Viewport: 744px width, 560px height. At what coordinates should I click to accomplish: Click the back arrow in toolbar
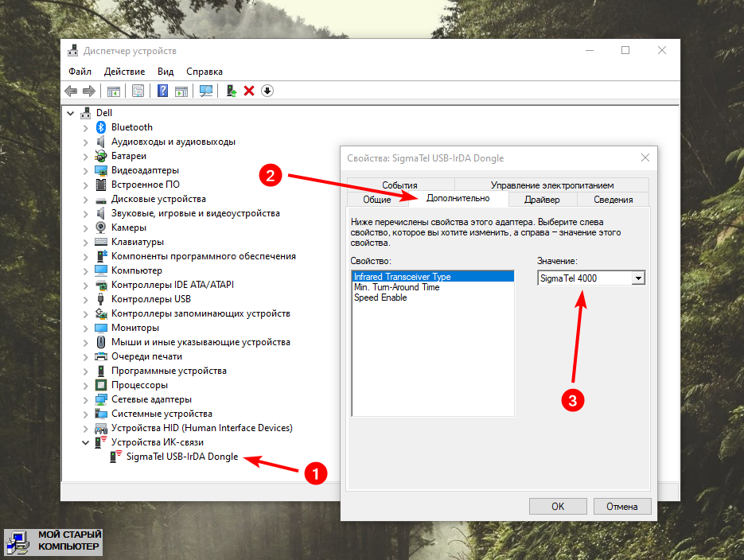click(71, 91)
